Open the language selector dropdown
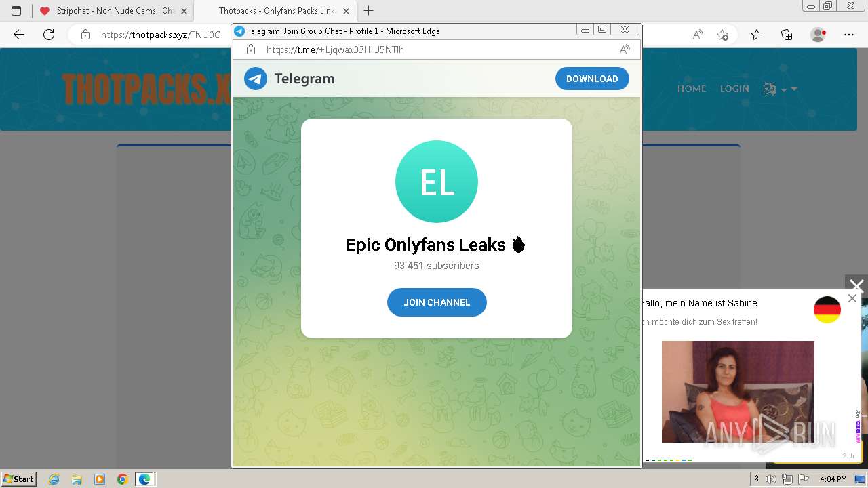868x488 pixels. tap(780, 89)
